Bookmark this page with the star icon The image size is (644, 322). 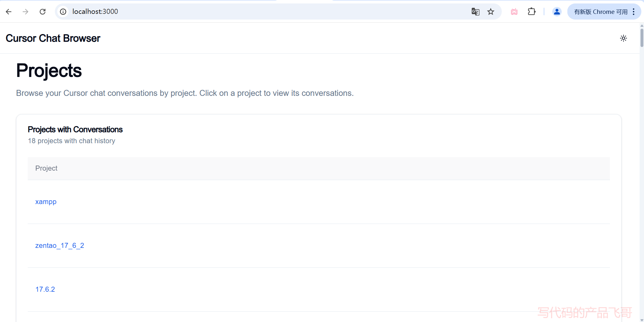click(491, 12)
